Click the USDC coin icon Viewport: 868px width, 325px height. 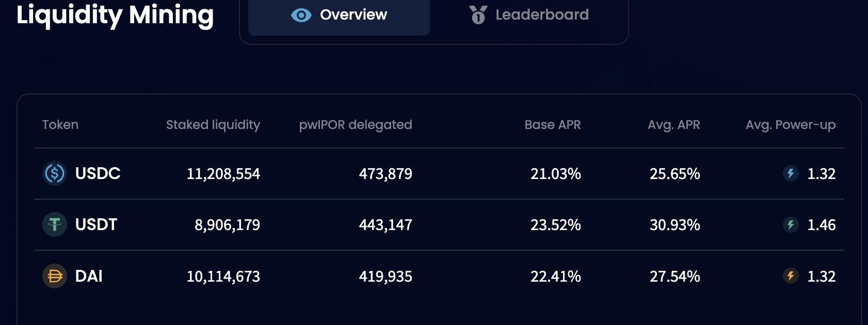pos(54,173)
